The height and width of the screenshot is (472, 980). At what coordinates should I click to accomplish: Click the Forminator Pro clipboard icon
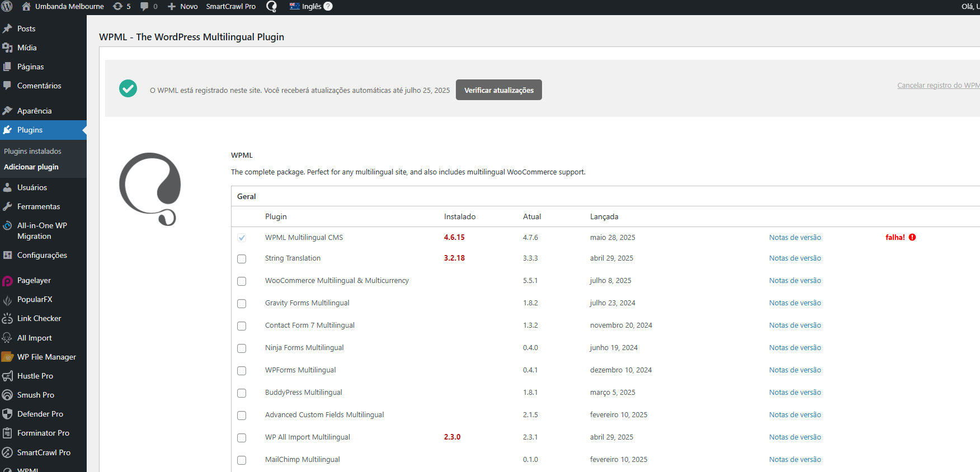click(x=7, y=433)
